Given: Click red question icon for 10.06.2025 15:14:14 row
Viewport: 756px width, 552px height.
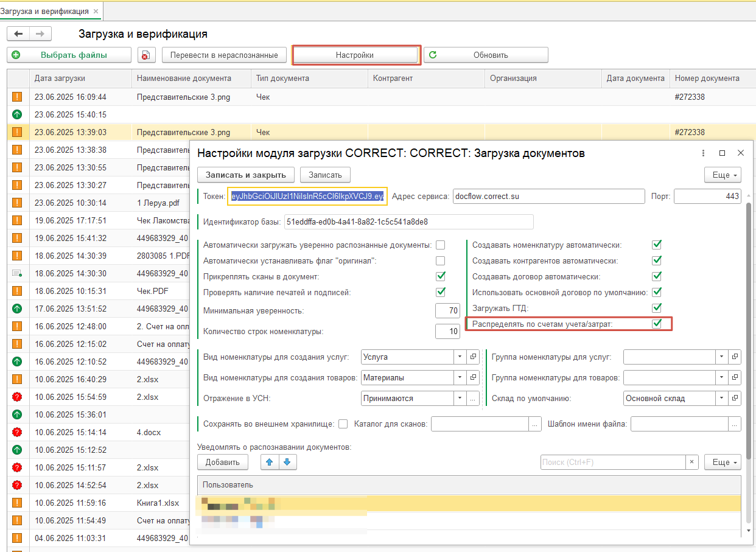Looking at the screenshot, I should [x=17, y=432].
